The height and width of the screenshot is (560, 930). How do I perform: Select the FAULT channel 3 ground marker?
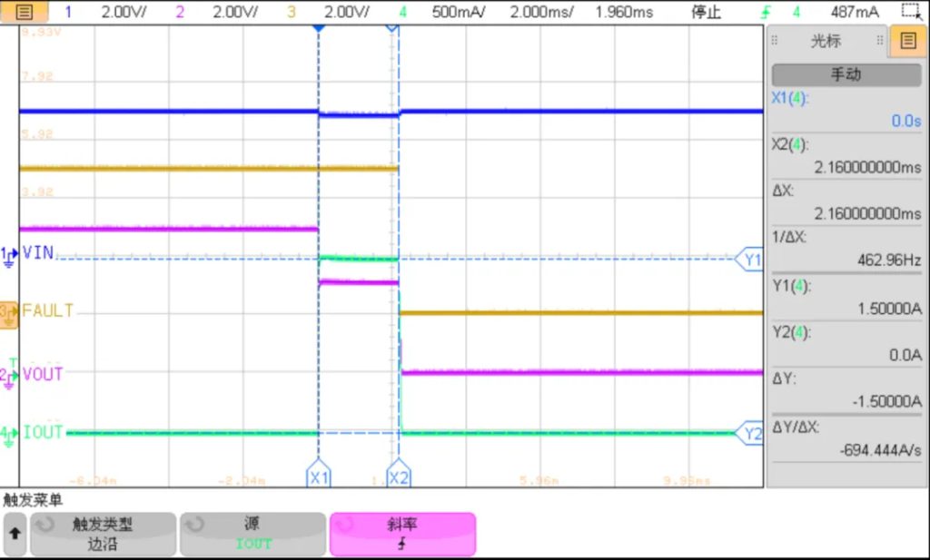click(9, 311)
